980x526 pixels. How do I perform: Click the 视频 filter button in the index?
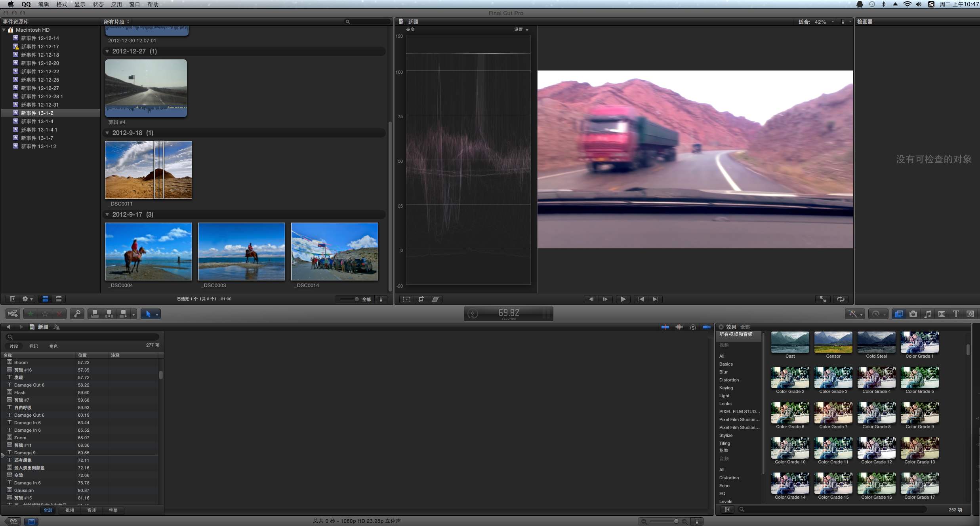pos(70,510)
